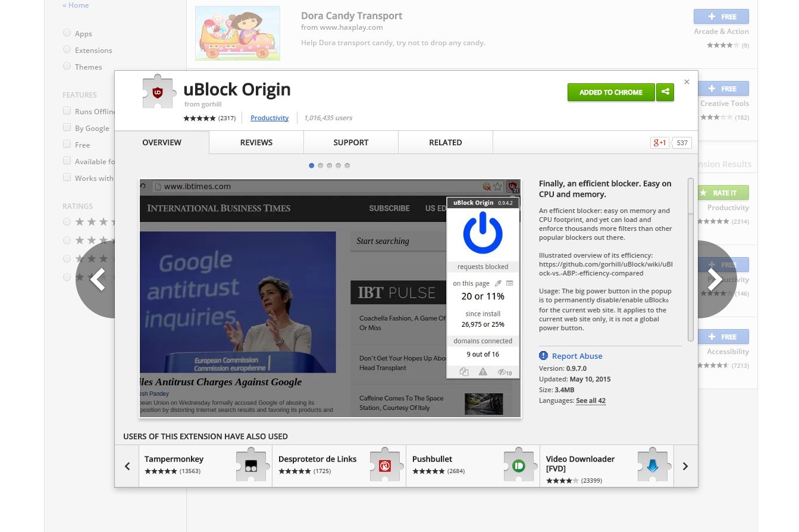Open the Tampermonkey extension icon
The width and height of the screenshot is (799, 532).
[251, 466]
